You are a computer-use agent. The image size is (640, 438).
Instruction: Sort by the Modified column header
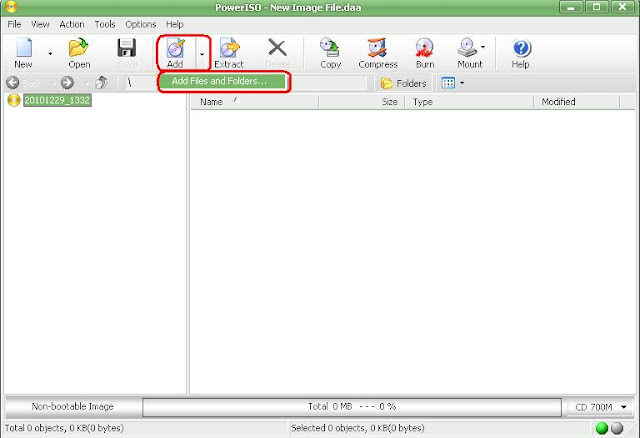click(x=577, y=102)
